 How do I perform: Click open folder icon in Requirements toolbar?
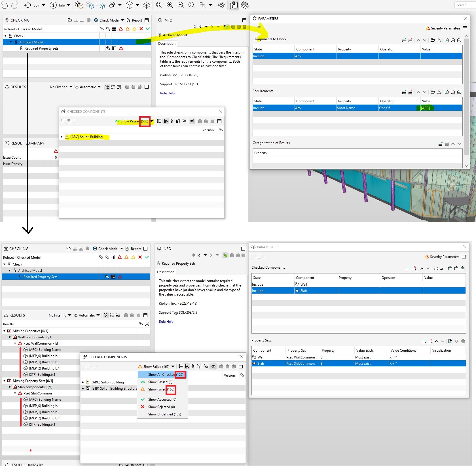(432, 92)
